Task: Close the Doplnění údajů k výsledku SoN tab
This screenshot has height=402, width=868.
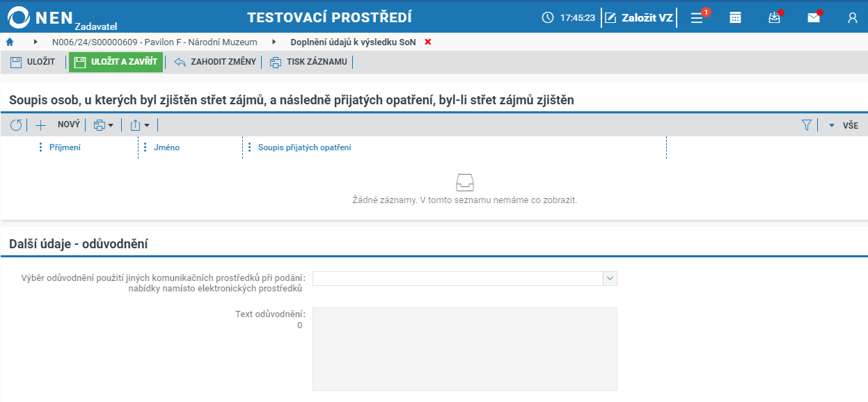Action: point(427,42)
